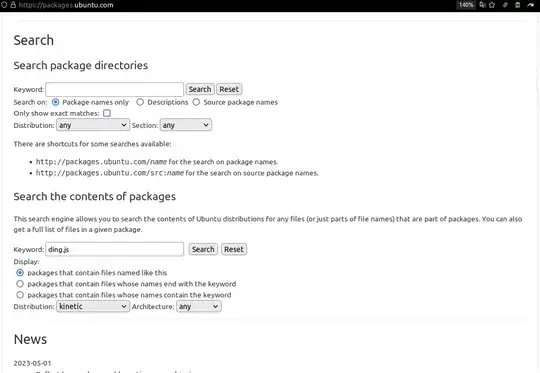540x373 pixels.
Task: Open the Section dropdown set to any
Action: [x=186, y=125]
